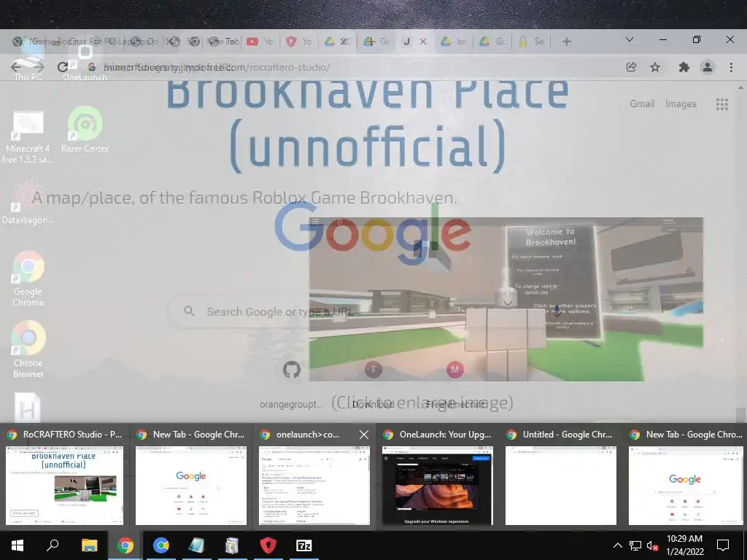The height and width of the screenshot is (560, 747).
Task: Open the Razer Cortex desktop icon
Action: 85,130
